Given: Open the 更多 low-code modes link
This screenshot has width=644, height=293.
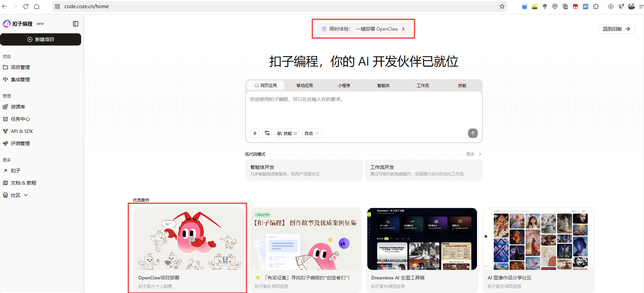Looking at the screenshot, I should (x=473, y=154).
